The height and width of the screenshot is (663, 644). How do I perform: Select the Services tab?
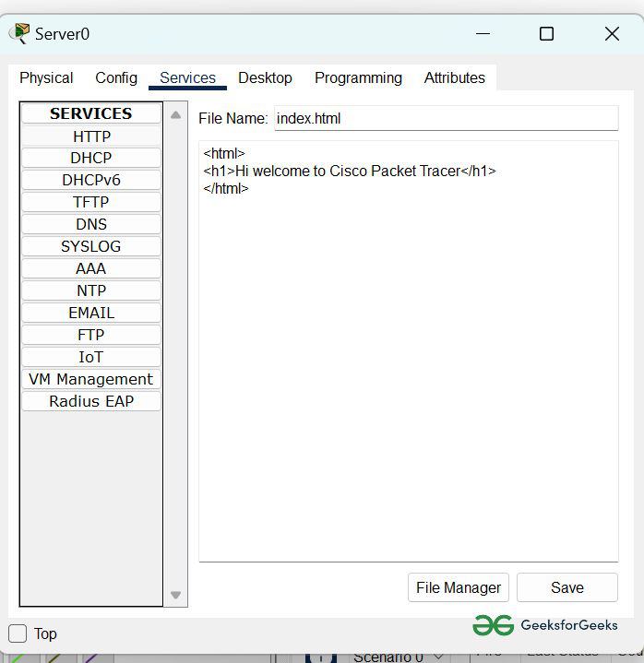(x=187, y=77)
